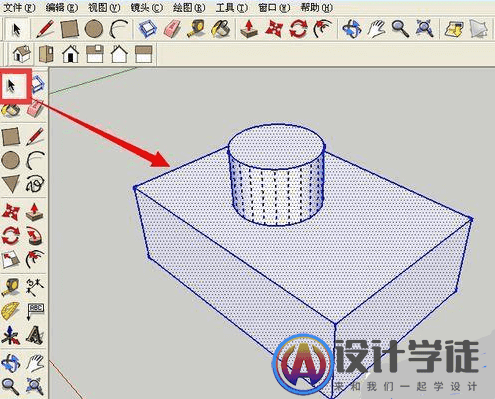Viewport: 495px width, 399px height.
Task: Select the yellow Protractor tool
Action: point(11,311)
